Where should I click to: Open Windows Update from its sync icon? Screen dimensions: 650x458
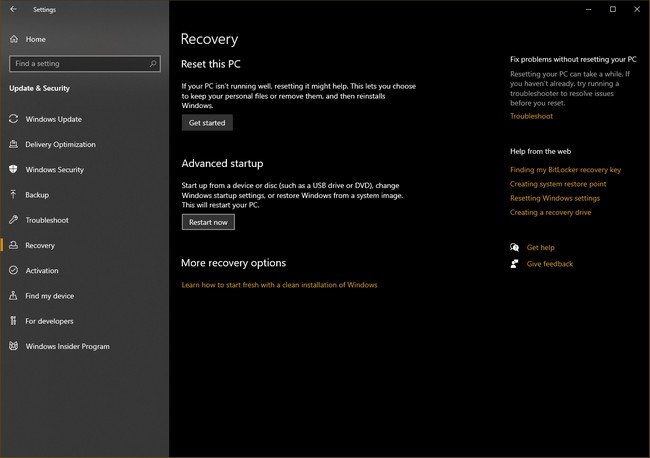coord(14,119)
